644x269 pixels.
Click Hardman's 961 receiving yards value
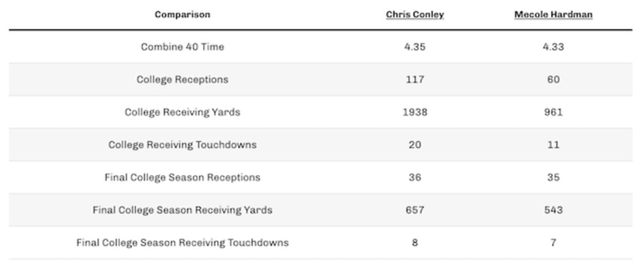point(553,112)
